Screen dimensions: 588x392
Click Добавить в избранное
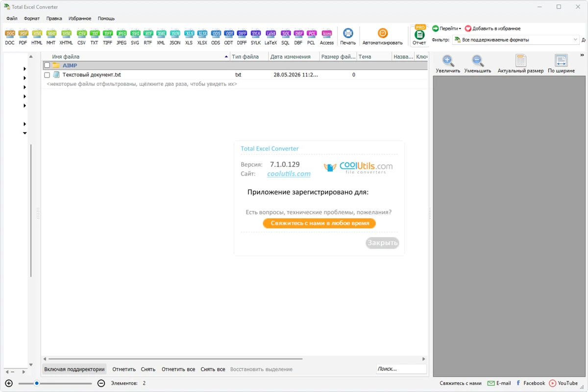tap(492, 28)
